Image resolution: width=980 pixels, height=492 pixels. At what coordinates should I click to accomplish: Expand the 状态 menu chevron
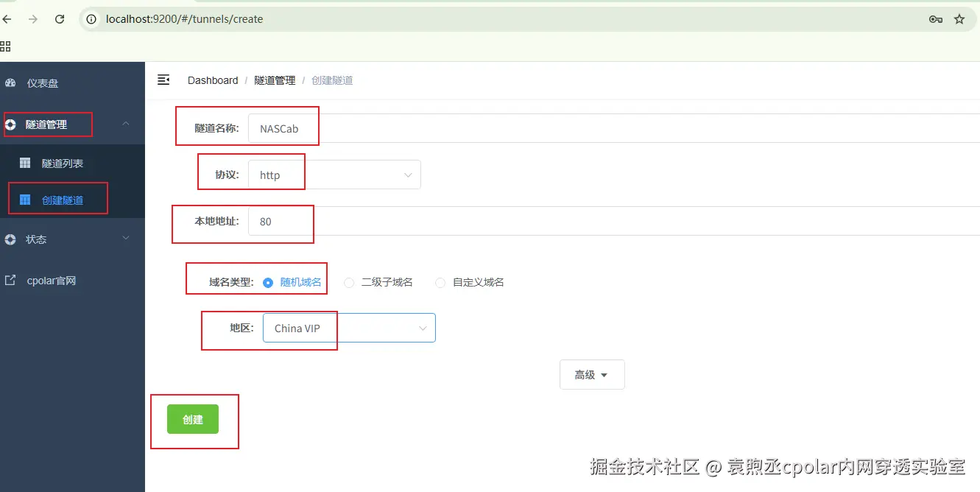[126, 238]
